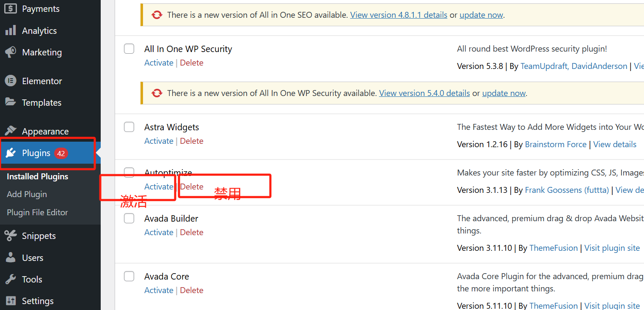The width and height of the screenshot is (644, 310).
Task: Click the Users person icon
Action: tap(11, 258)
